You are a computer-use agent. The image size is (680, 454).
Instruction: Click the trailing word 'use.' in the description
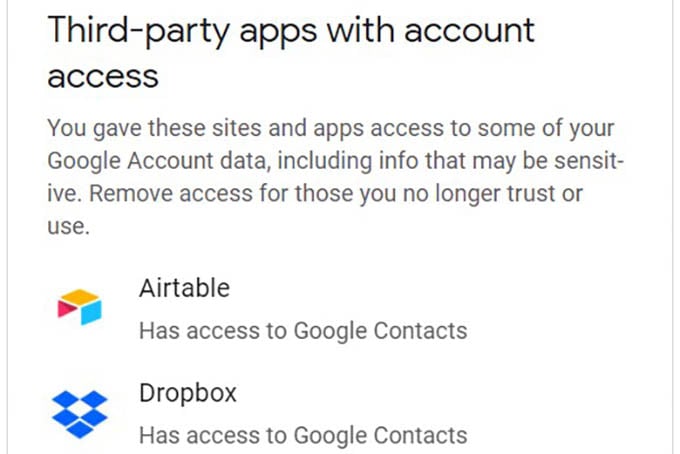pos(69,226)
